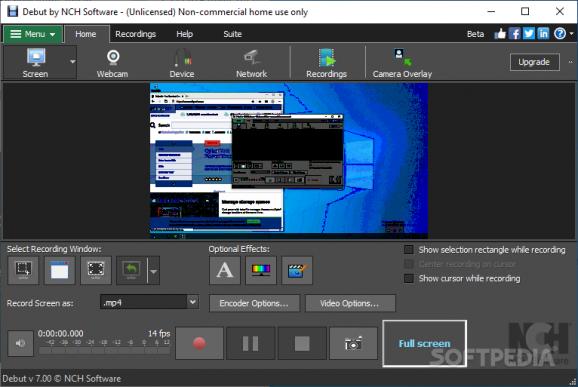Click the Debut v 7.00 status text
578x387 pixels.
(62, 379)
